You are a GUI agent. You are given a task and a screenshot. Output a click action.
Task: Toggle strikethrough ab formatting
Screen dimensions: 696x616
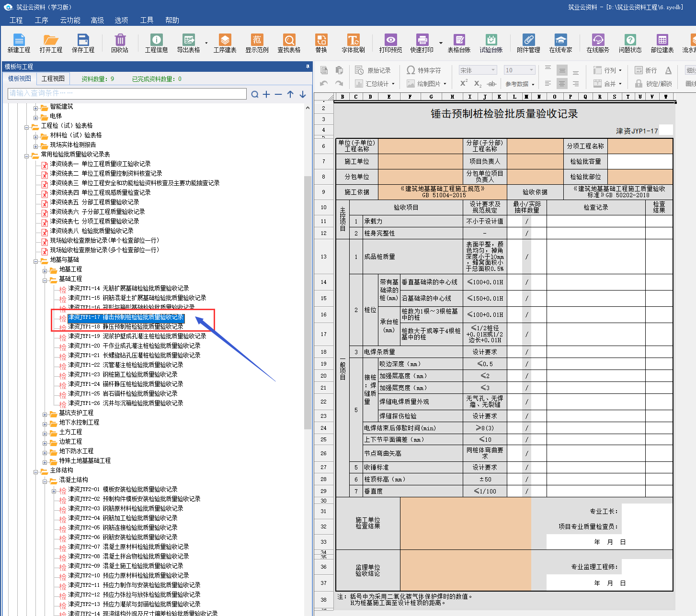(x=491, y=84)
